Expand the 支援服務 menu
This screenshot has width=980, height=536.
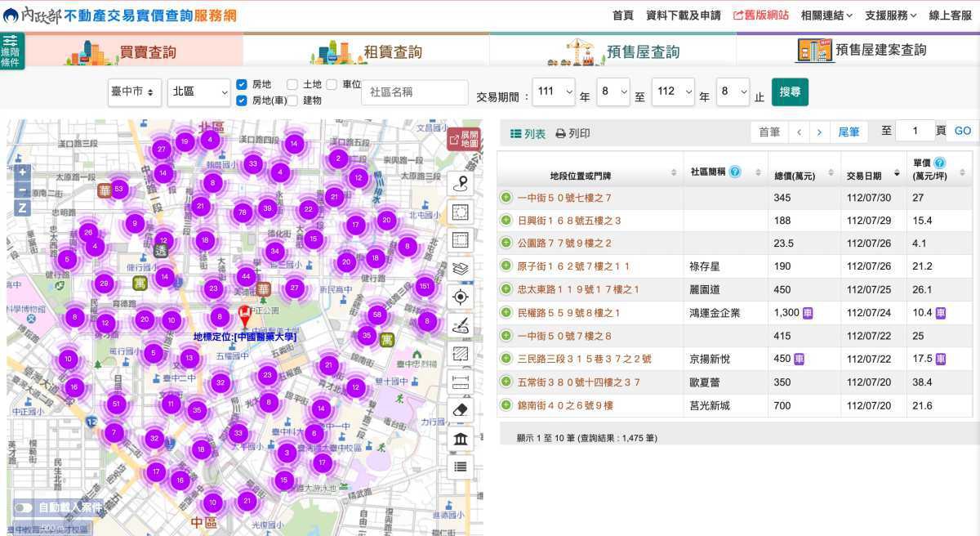(x=891, y=16)
